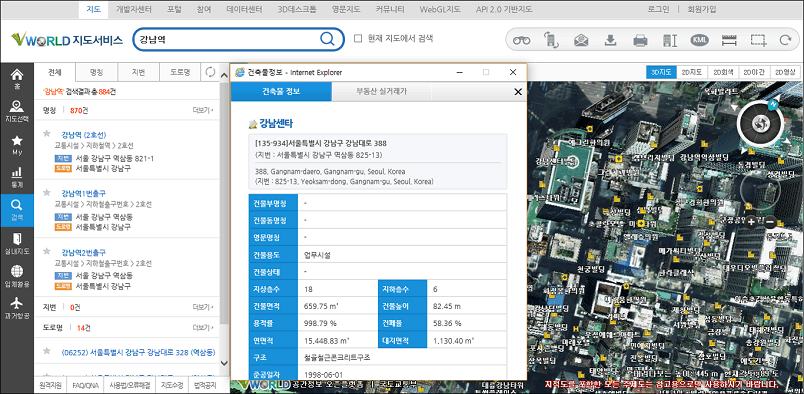Star the 강남대로 328 road address result

tap(47, 351)
